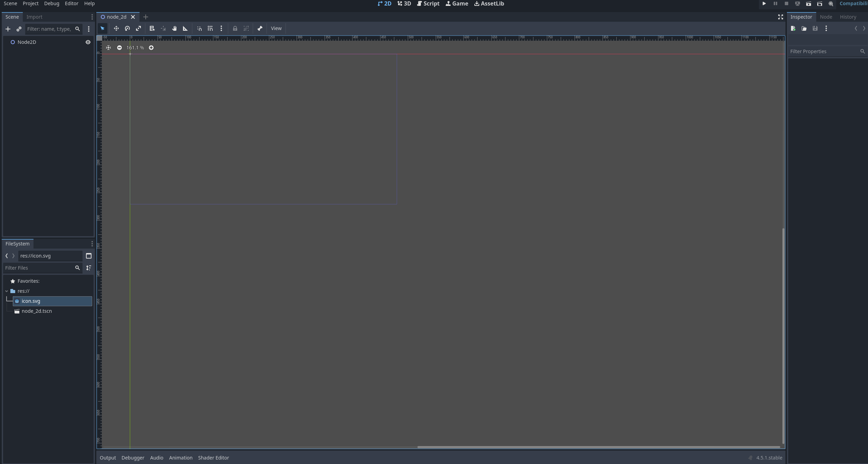
Task: Open the Project menu
Action: pyautogui.click(x=30, y=3)
